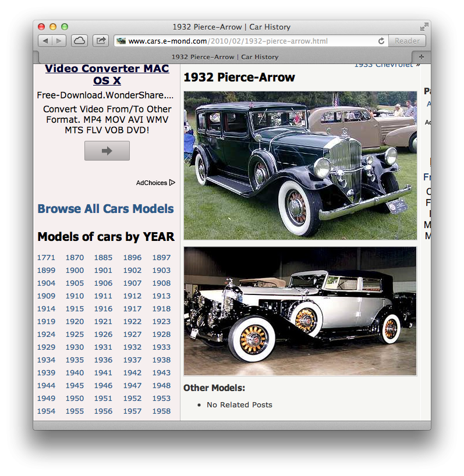Enter full screen using the window's corner arrows
This screenshot has width=464, height=476.
pos(424,27)
